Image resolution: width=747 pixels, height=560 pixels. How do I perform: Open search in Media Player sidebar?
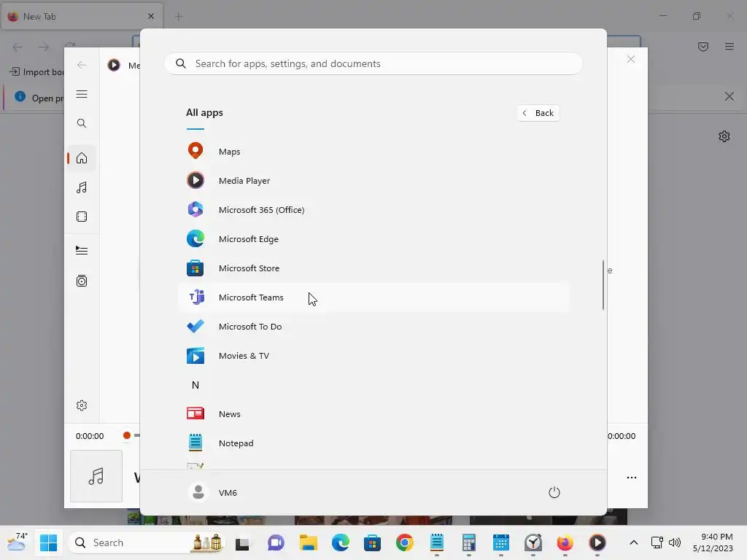pos(82,123)
